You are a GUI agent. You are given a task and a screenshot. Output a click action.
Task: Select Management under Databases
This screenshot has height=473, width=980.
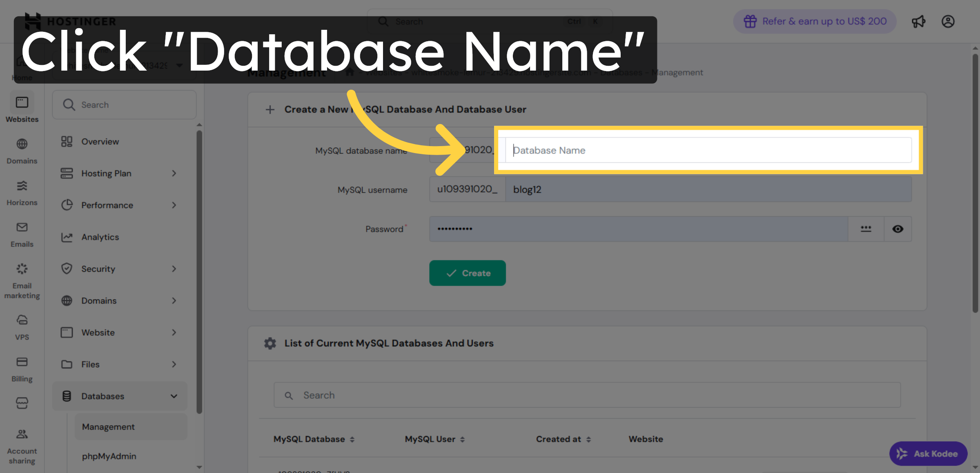[108, 426]
